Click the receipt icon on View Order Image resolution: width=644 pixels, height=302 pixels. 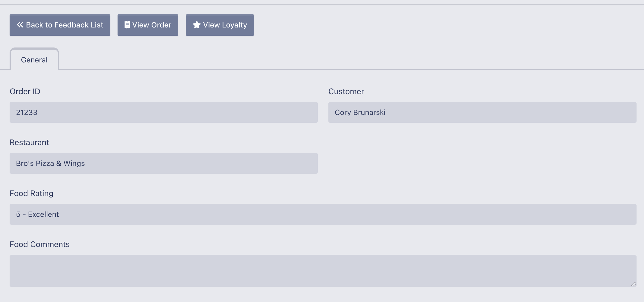point(127,25)
